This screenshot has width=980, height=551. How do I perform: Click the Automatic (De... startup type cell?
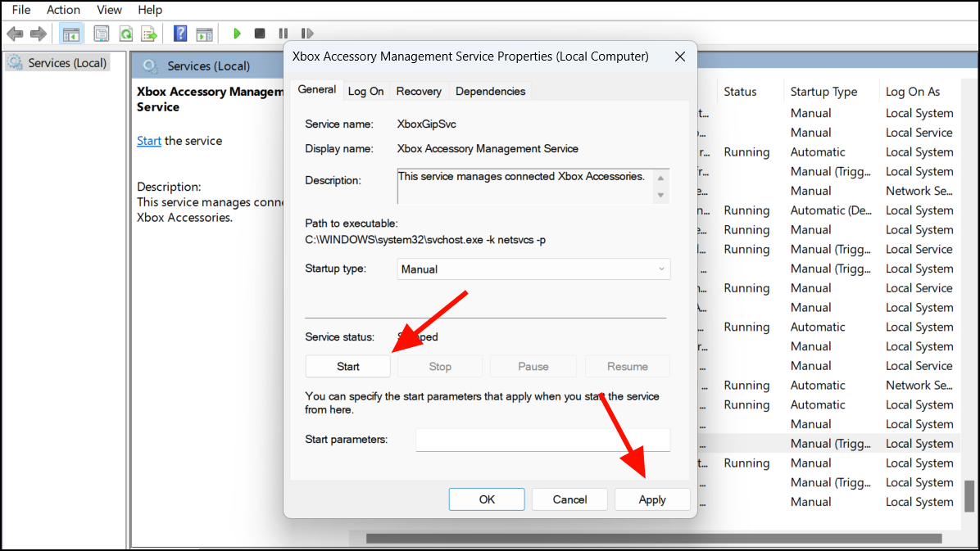831,210
